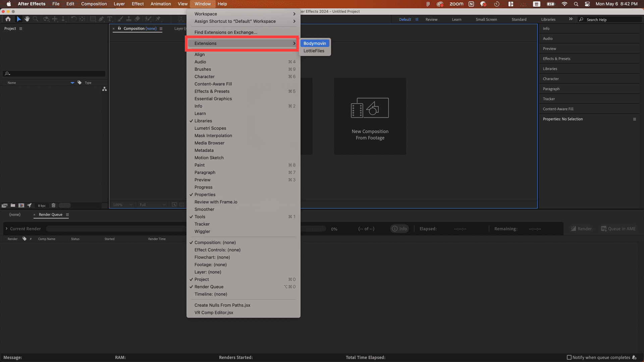Open macOS Control Center

pyautogui.click(x=587, y=4)
